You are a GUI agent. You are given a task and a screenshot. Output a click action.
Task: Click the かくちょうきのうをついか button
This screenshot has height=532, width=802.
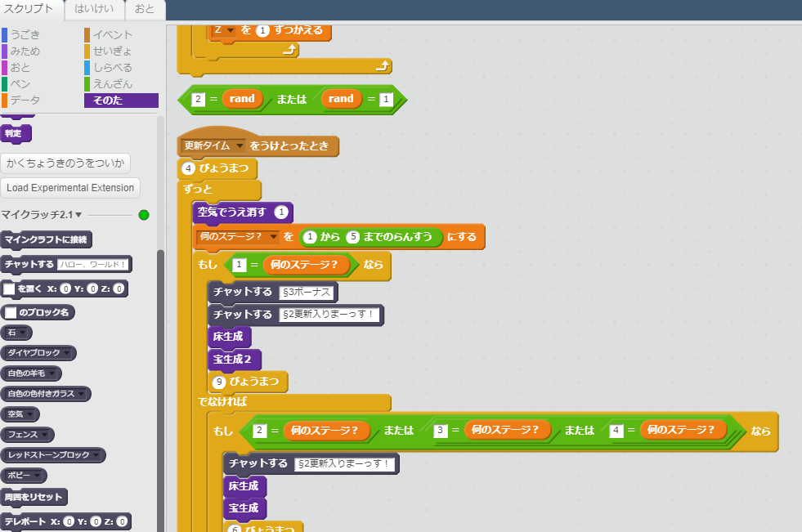[x=65, y=163]
